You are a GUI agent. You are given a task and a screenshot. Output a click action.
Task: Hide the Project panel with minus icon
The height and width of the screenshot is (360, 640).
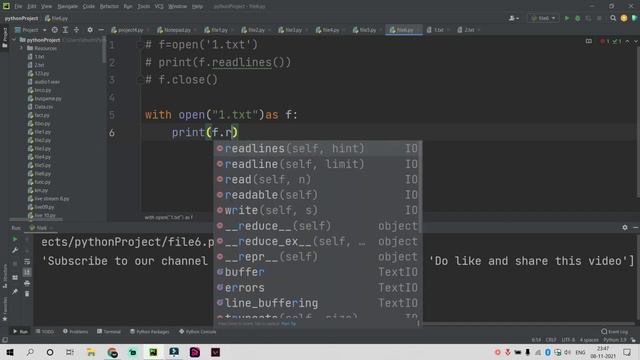[x=101, y=30]
